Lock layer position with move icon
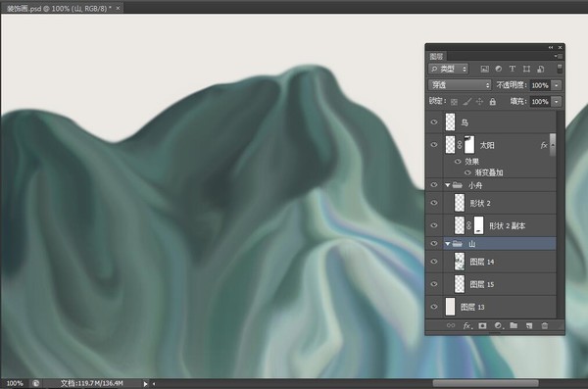 click(x=479, y=102)
